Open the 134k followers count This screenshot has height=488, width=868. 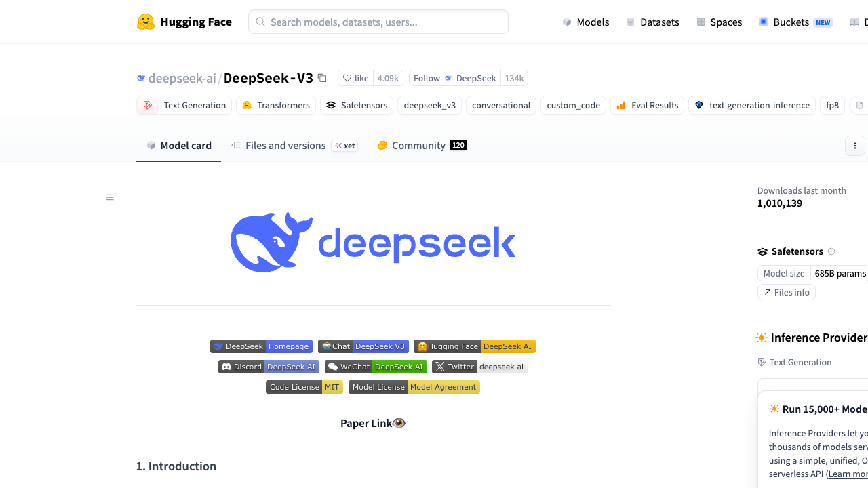click(514, 78)
